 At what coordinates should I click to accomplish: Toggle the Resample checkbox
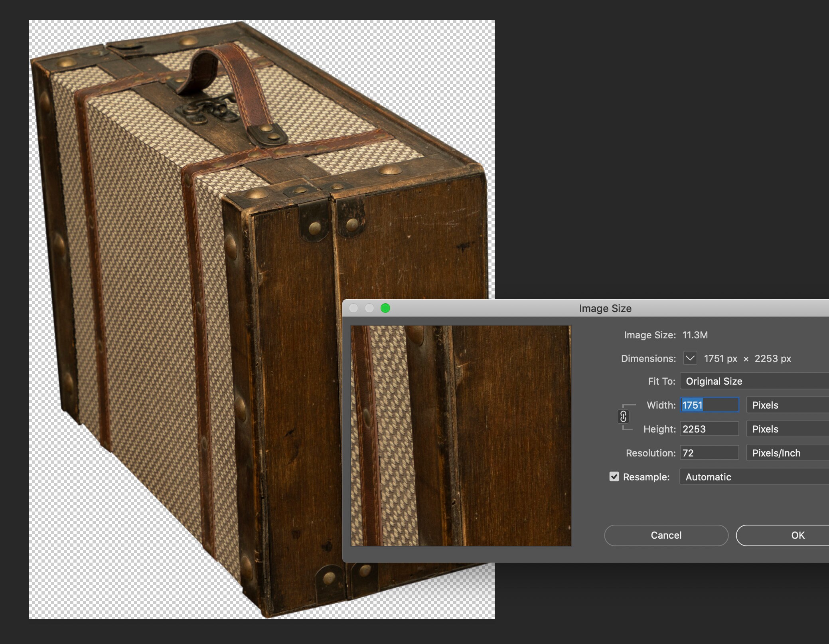point(614,476)
